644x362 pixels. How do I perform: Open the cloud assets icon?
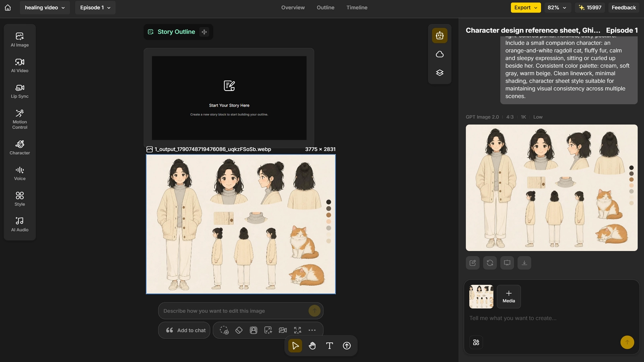440,54
